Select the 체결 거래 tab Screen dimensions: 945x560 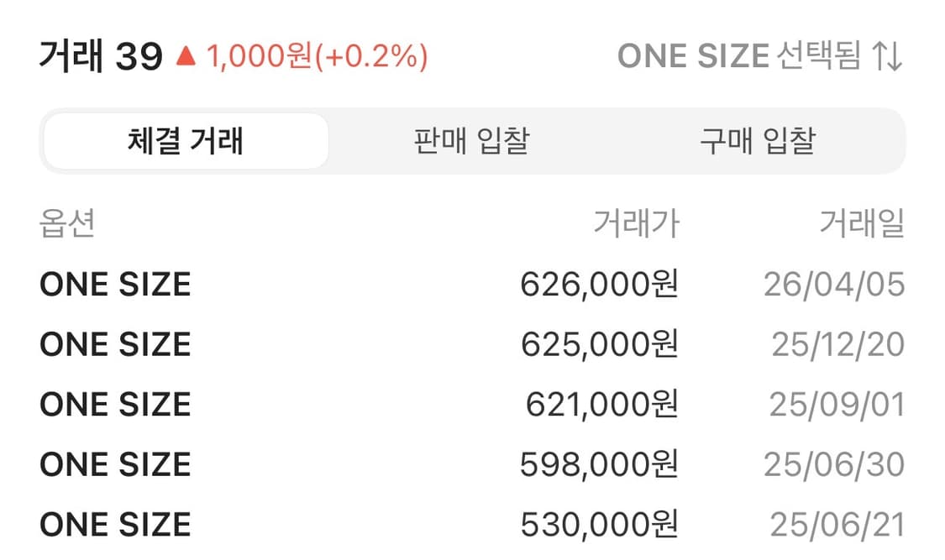pyautogui.click(x=185, y=141)
